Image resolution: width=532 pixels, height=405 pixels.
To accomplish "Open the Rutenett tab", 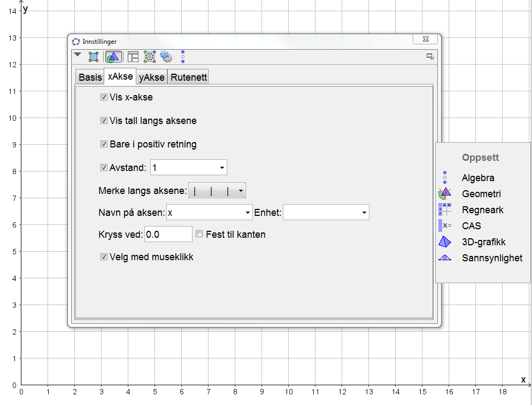I will [189, 77].
